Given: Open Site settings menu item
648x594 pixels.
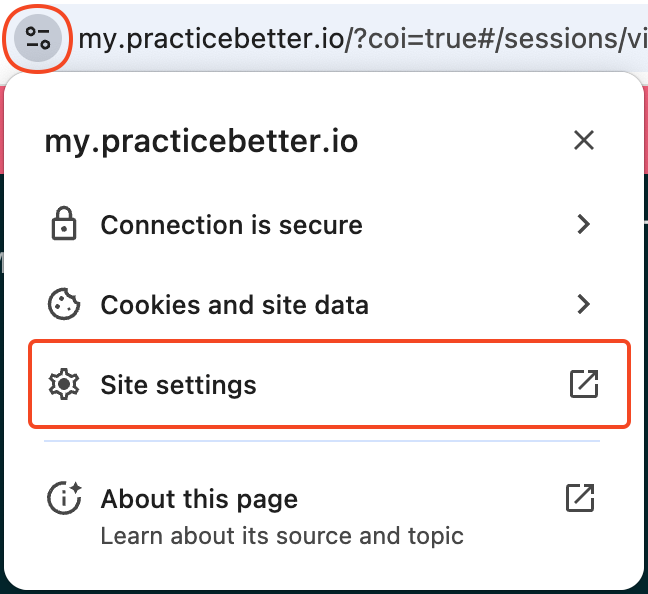Looking at the screenshot, I should [329, 384].
